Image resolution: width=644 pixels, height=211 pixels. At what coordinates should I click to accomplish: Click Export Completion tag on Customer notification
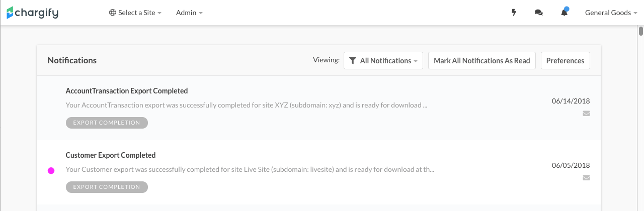107,187
